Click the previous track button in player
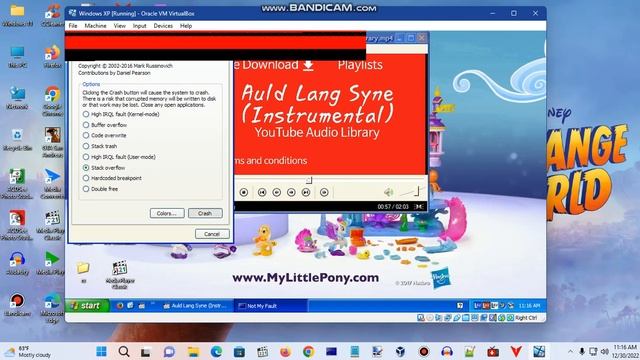The height and width of the screenshot is (360, 640). 262,192
